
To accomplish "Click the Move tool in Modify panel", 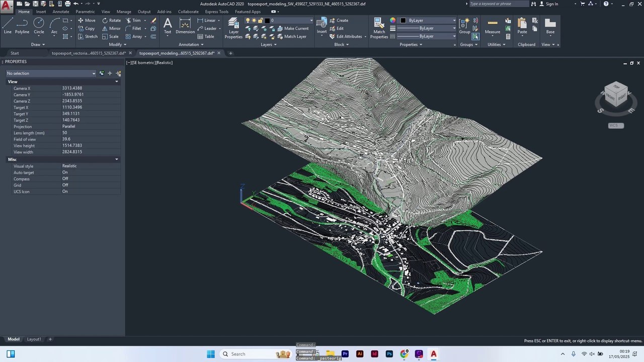I will point(86,21).
